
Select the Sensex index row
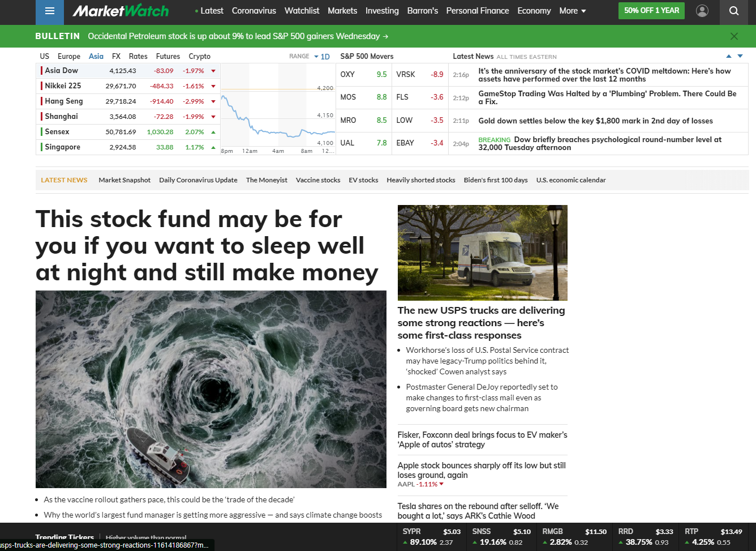128,132
